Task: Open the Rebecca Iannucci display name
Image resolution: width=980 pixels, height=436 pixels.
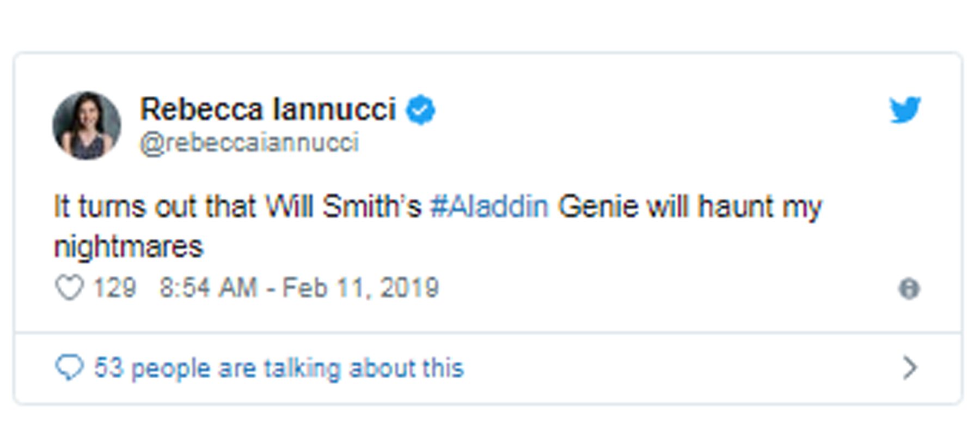Action: (267, 109)
